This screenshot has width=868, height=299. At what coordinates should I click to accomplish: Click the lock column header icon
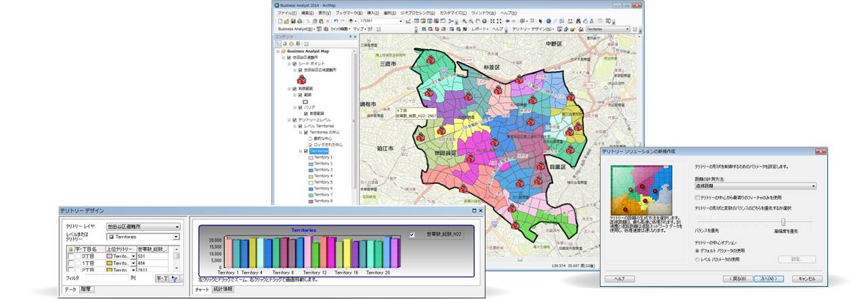click(x=70, y=249)
